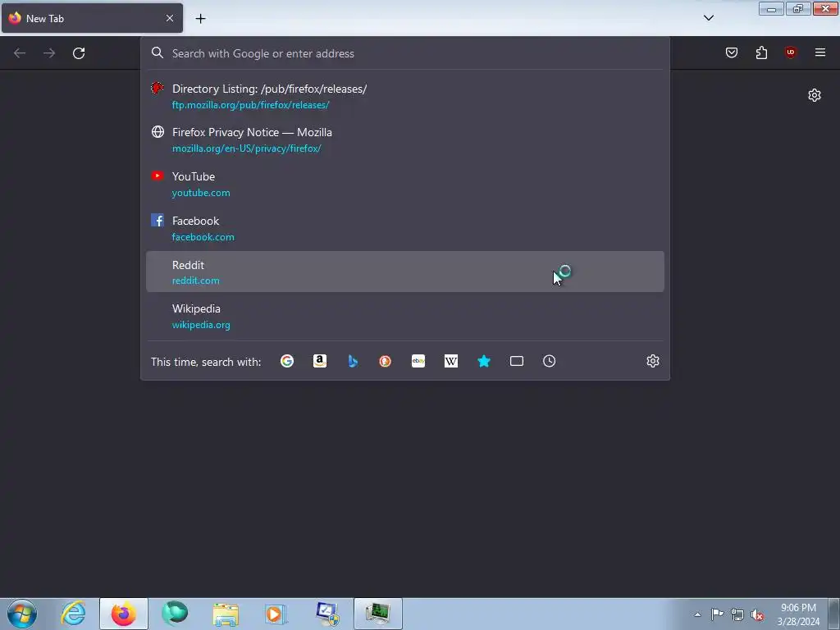Open the YouTube suggestion
Screen dimensions: 840x630
pos(405,185)
